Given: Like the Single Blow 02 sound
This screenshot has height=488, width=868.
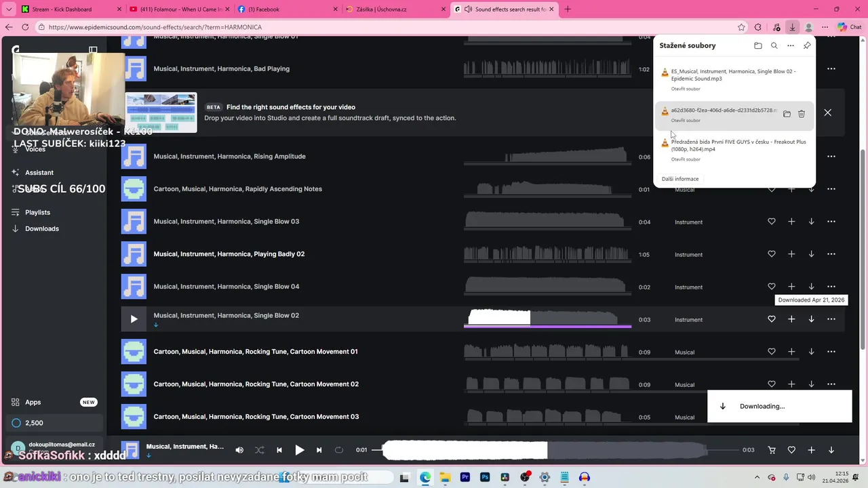Looking at the screenshot, I should (x=771, y=319).
